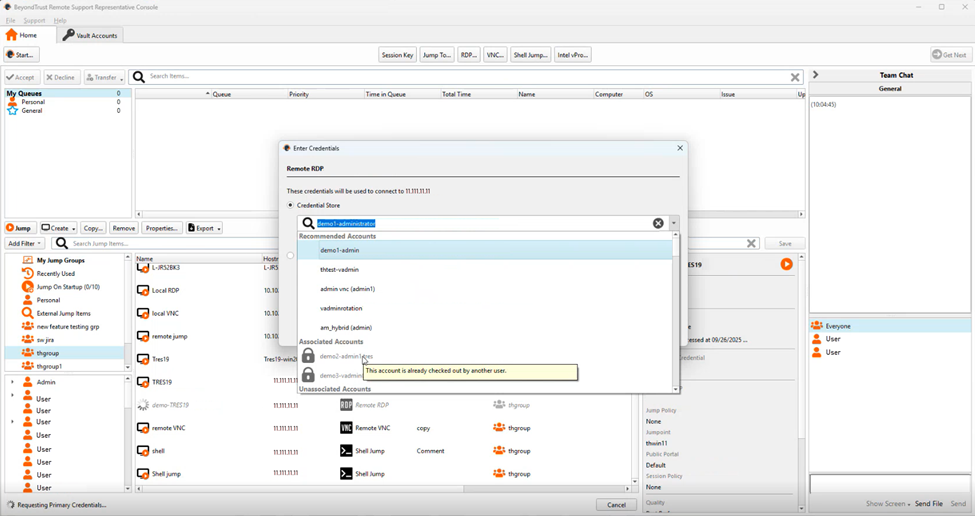The width and height of the screenshot is (975, 516).
Task: Switch to the Vault Accounts tab
Action: pyautogui.click(x=90, y=35)
